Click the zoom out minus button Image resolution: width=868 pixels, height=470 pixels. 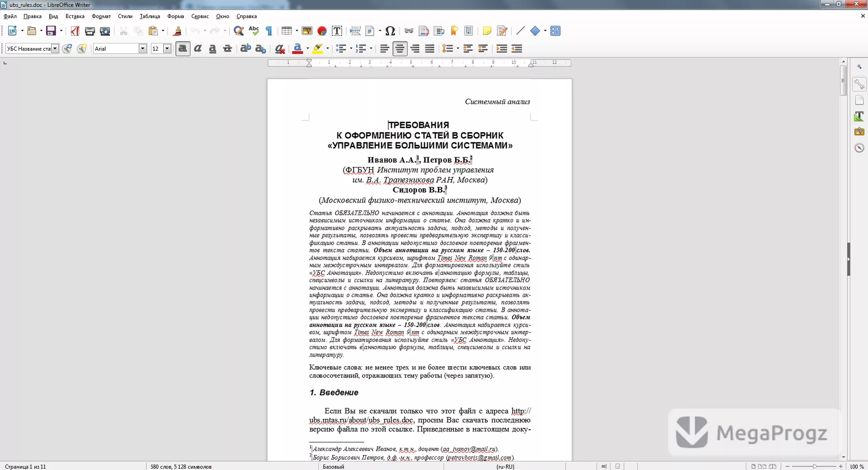click(788, 466)
